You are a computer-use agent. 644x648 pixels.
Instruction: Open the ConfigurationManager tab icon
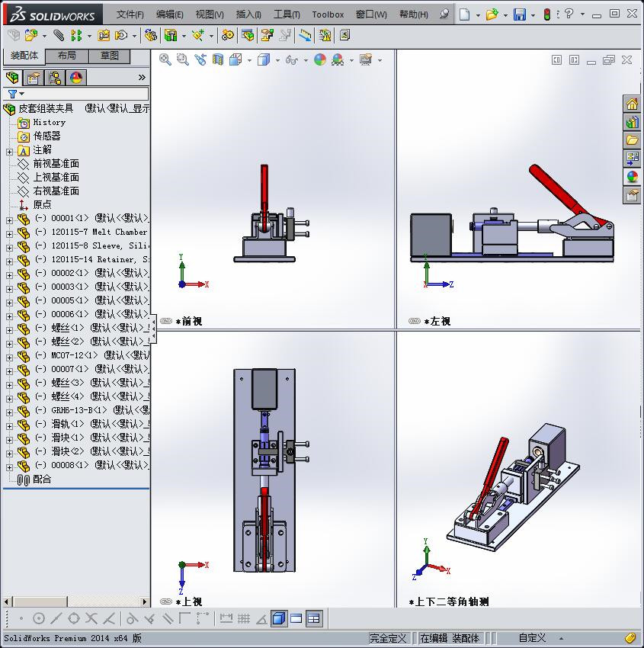55,78
